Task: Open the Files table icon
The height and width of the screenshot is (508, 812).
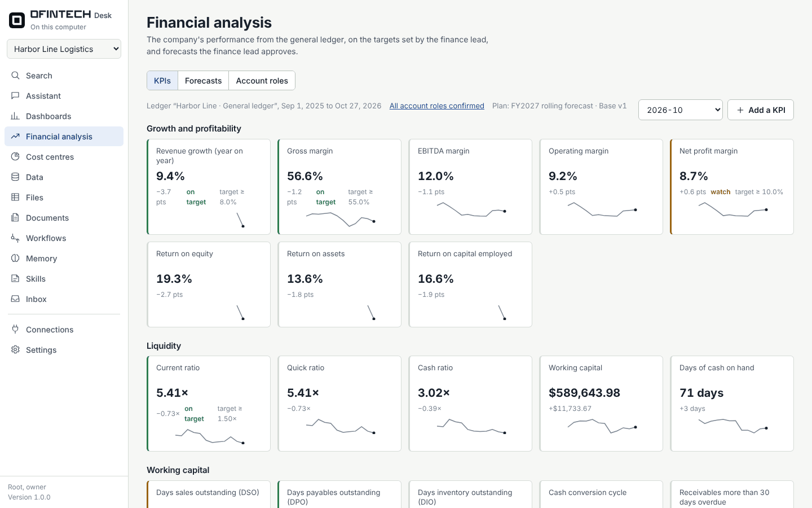Action: (x=15, y=198)
